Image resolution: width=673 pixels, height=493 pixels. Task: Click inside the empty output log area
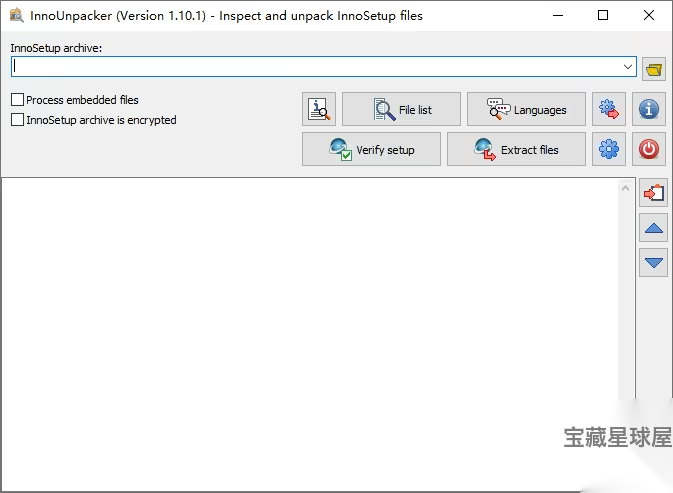click(x=309, y=334)
